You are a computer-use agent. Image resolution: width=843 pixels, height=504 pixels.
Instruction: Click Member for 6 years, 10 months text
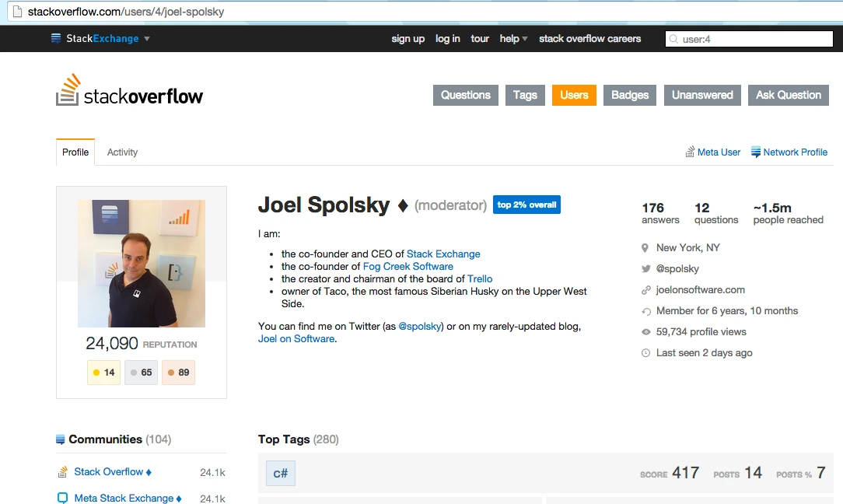coord(727,311)
